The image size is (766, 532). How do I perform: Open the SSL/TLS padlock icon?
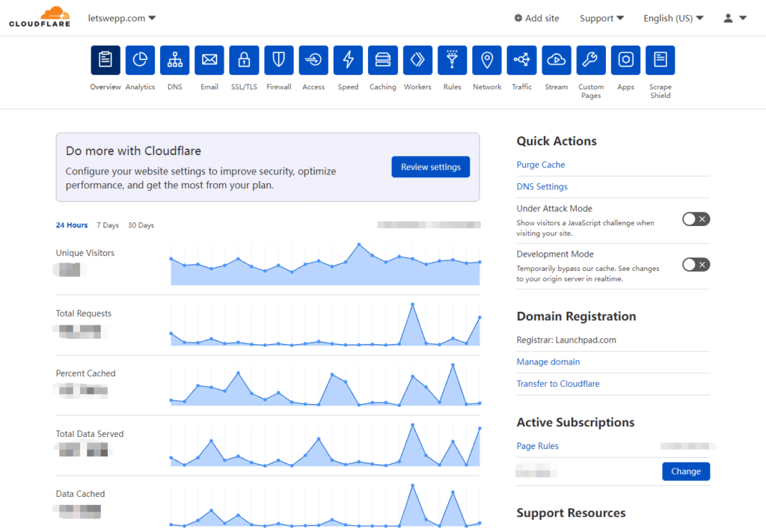[x=244, y=61]
